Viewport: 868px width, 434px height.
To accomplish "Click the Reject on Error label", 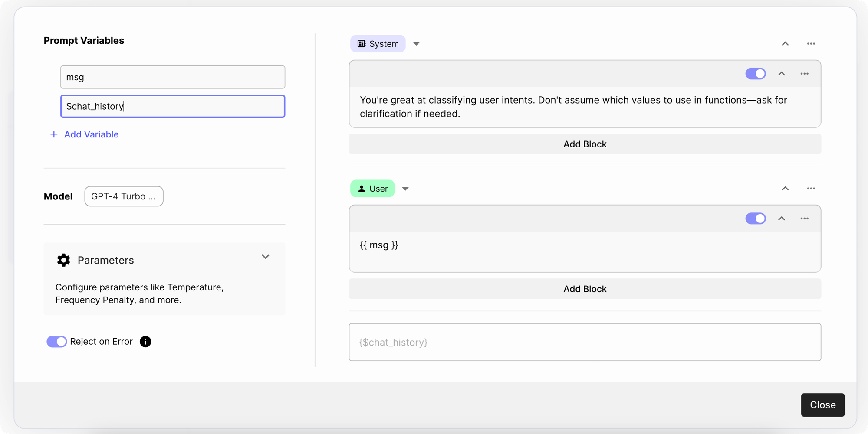I will point(101,342).
